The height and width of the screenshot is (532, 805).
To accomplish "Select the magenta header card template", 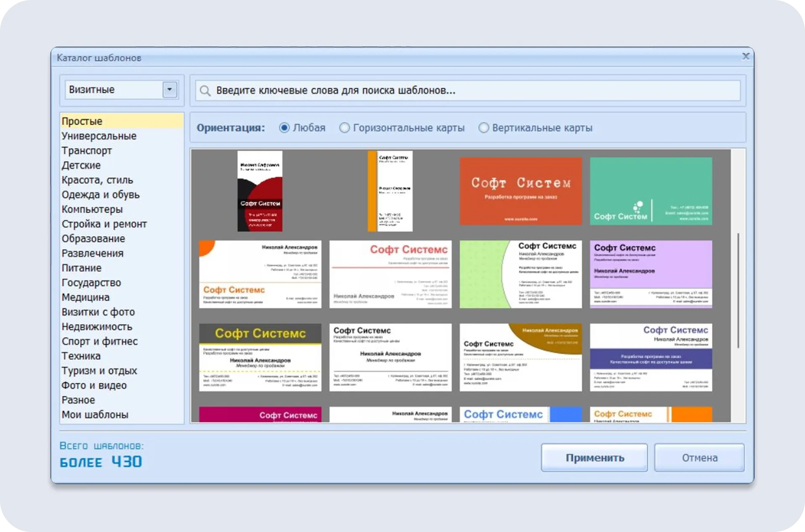I will click(260, 414).
